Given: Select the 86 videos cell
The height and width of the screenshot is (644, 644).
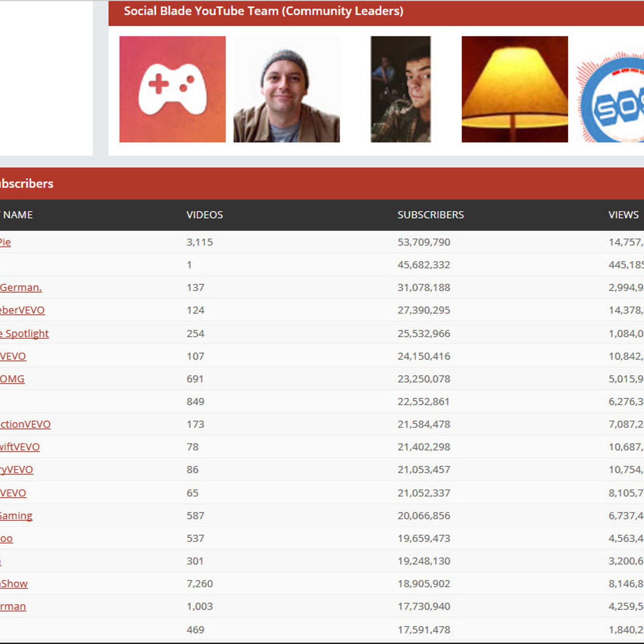Looking at the screenshot, I should click(x=192, y=469).
